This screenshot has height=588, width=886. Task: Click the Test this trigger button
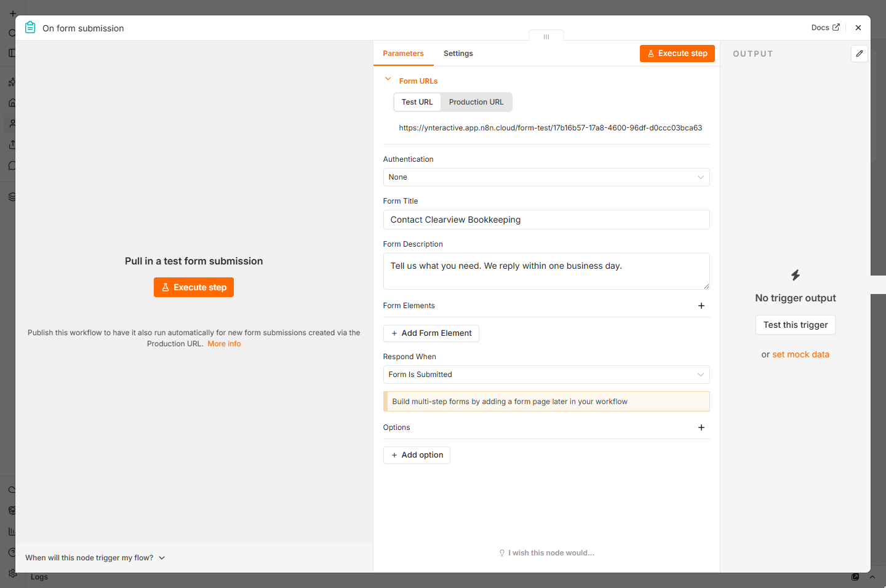pyautogui.click(x=796, y=325)
